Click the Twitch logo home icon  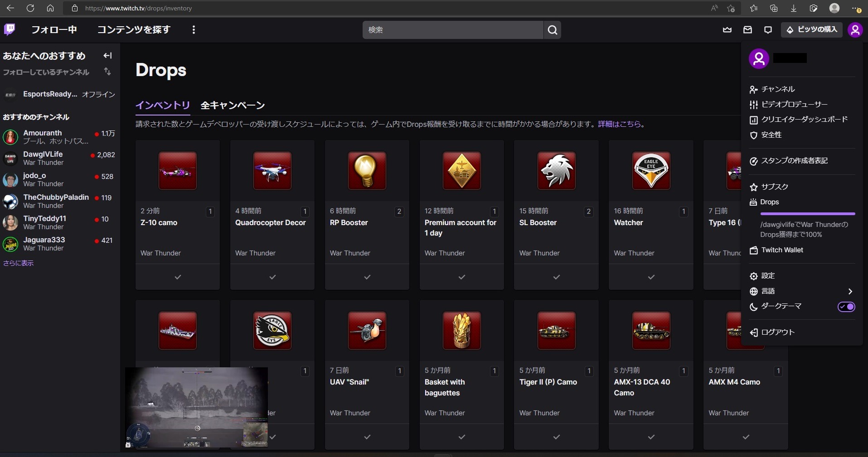point(10,29)
